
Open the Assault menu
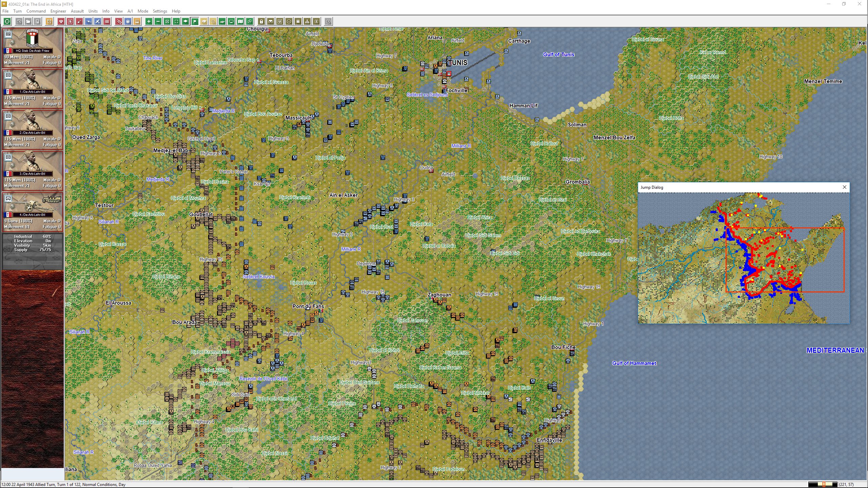click(x=77, y=11)
